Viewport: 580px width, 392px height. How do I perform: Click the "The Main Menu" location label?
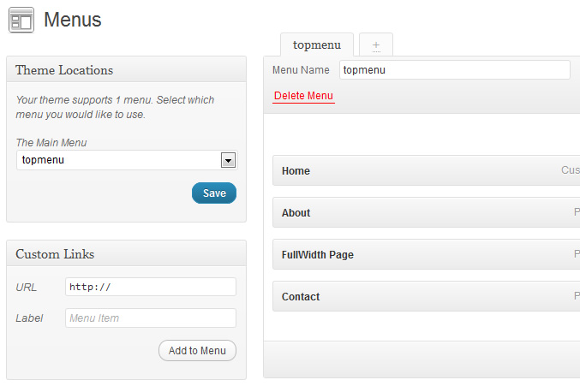51,142
